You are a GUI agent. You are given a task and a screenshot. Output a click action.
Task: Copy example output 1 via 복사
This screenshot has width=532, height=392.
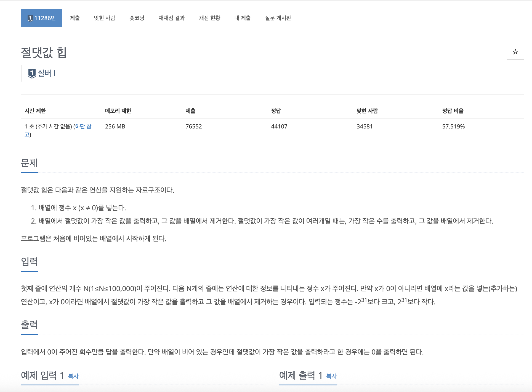click(331, 376)
